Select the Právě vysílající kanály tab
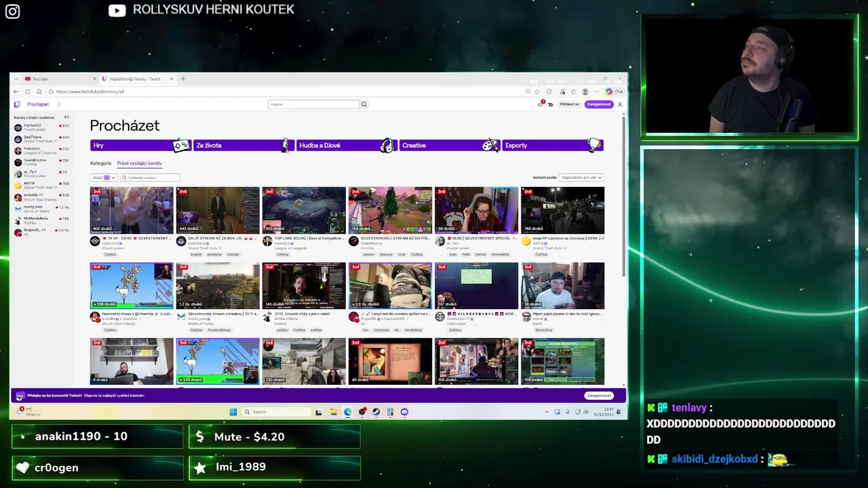Viewport: 868px width, 488px height. click(139, 163)
